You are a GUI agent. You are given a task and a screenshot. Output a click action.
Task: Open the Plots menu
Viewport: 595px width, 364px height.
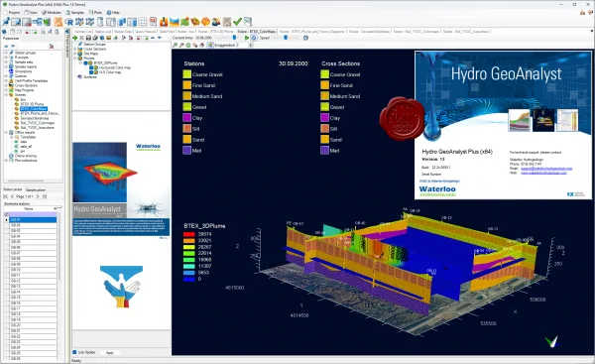[95, 13]
